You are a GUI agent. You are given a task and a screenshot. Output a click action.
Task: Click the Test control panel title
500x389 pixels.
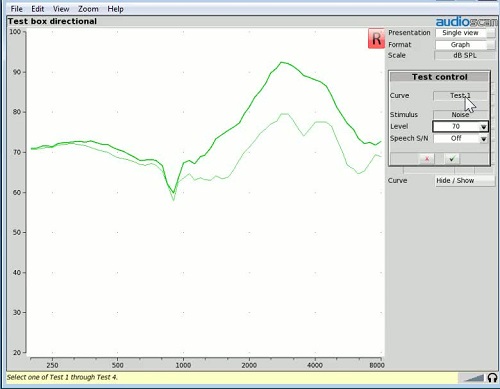coord(440,77)
